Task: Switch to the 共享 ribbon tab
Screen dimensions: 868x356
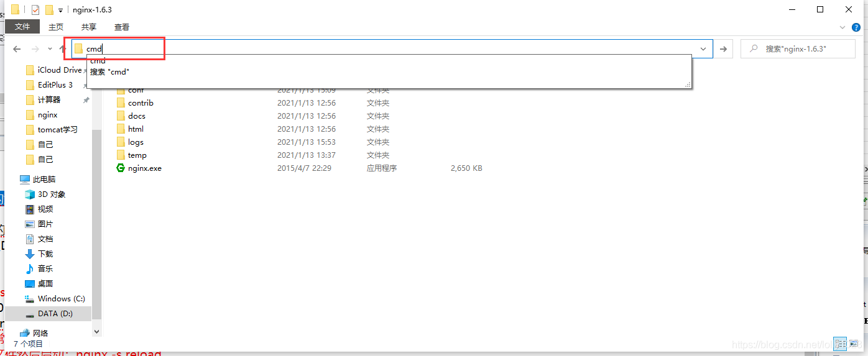Action: coord(89,27)
